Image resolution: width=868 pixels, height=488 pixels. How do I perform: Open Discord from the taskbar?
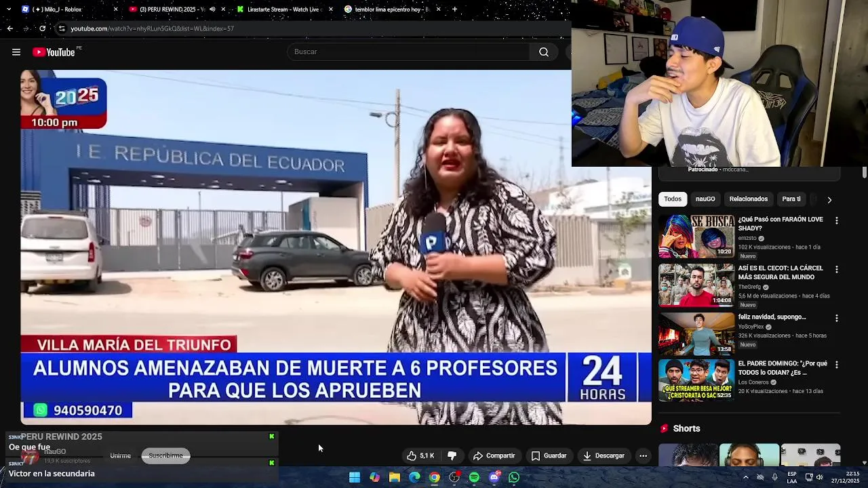[494, 477]
